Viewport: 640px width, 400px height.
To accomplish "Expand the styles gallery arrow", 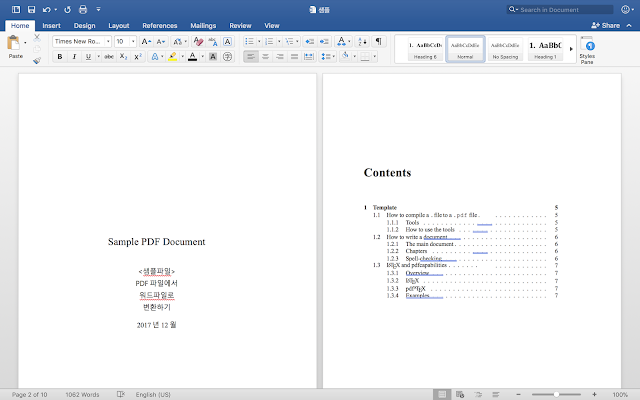I will 571,49.
